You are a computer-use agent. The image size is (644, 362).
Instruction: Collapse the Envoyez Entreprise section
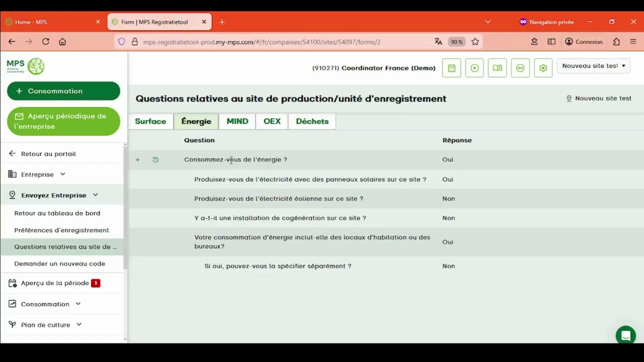click(95, 195)
